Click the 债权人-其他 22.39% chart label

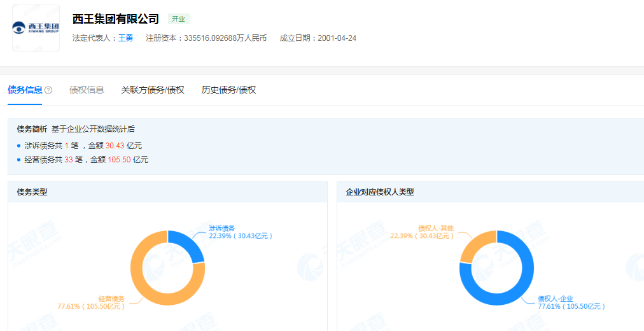[x=422, y=232]
